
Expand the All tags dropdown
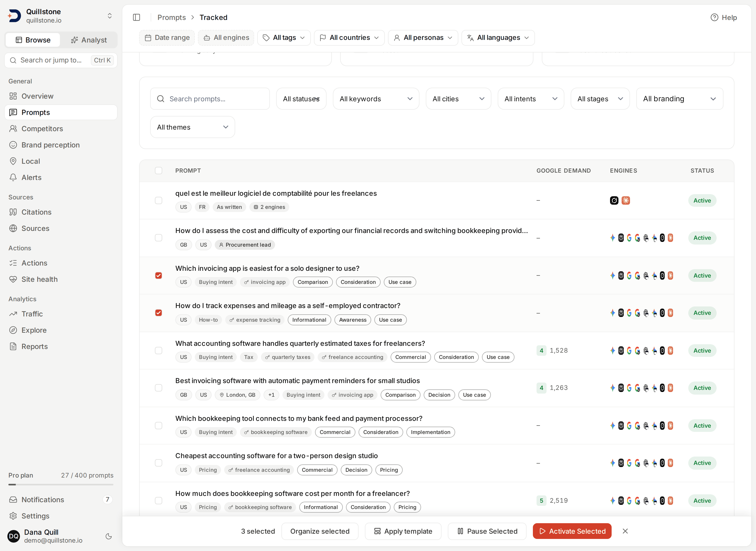pyautogui.click(x=284, y=38)
